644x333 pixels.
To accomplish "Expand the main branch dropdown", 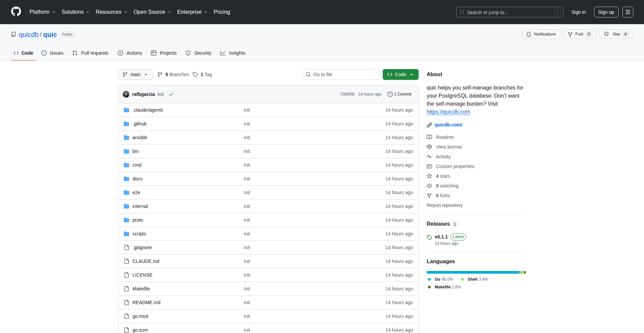I will 135,74.
